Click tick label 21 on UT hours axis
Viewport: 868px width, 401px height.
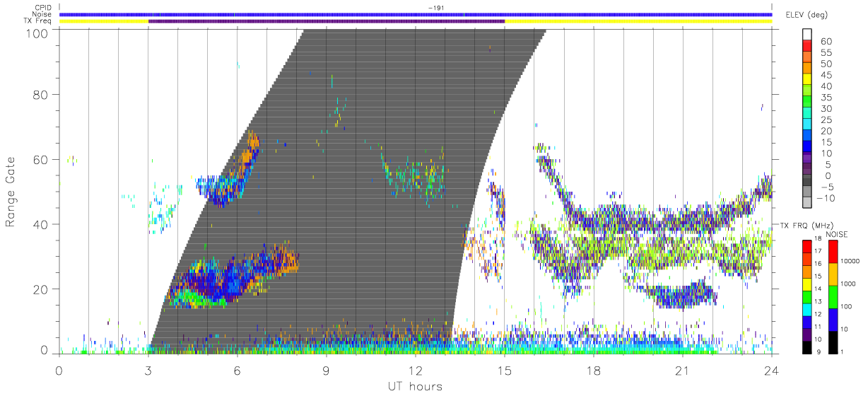(682, 370)
